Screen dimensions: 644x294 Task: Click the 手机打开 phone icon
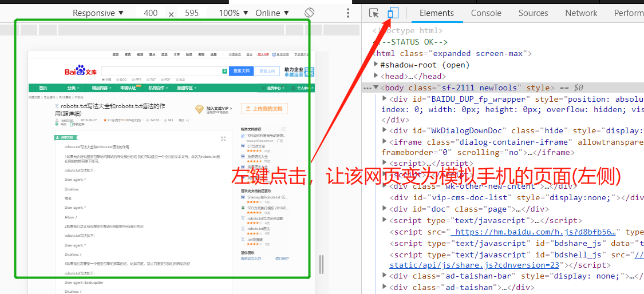coord(71,124)
